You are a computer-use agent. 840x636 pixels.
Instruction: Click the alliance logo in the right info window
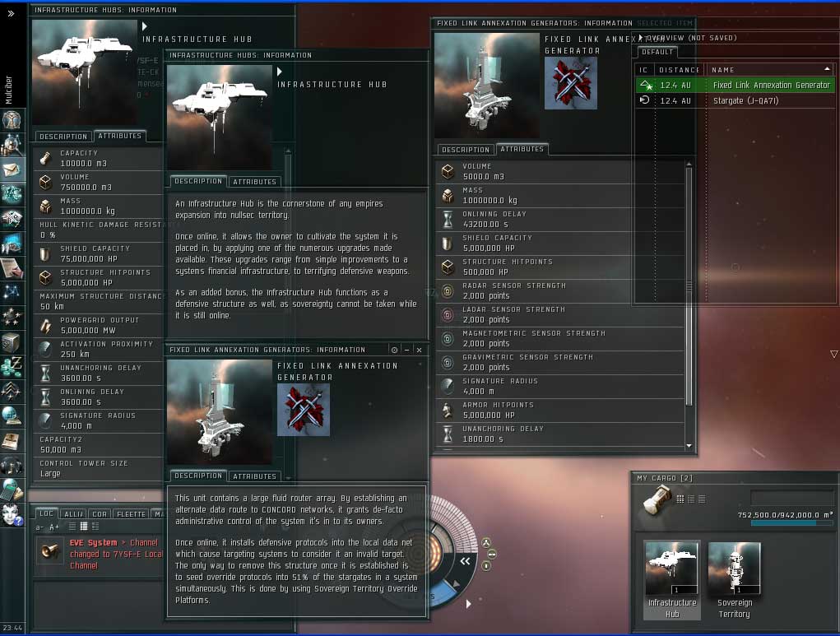(x=570, y=83)
